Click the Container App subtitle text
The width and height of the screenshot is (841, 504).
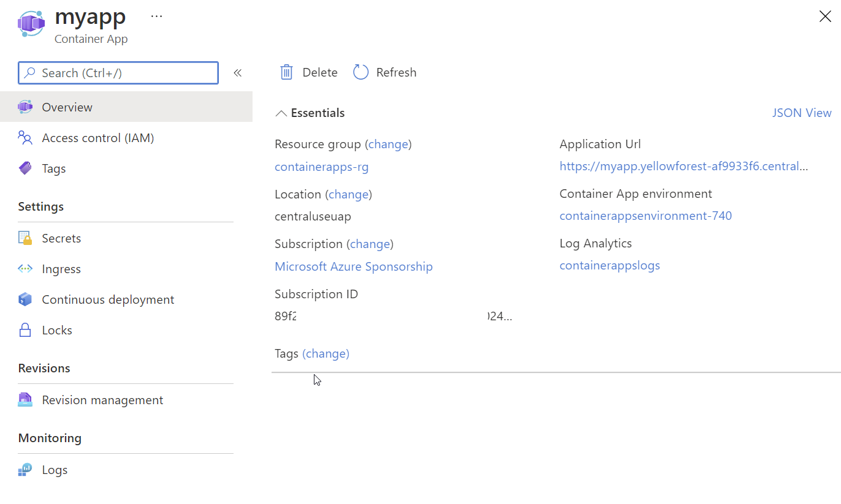pyautogui.click(x=91, y=39)
